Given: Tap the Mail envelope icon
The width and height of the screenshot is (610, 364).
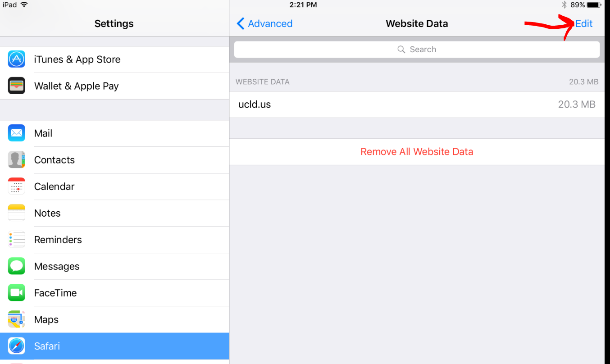Looking at the screenshot, I should [17, 133].
